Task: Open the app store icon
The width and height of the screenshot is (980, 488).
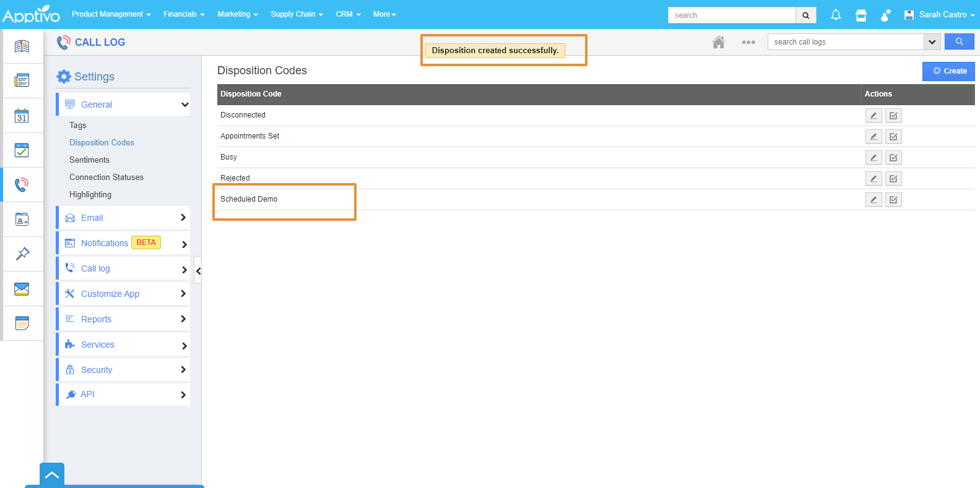Action: 861,15
